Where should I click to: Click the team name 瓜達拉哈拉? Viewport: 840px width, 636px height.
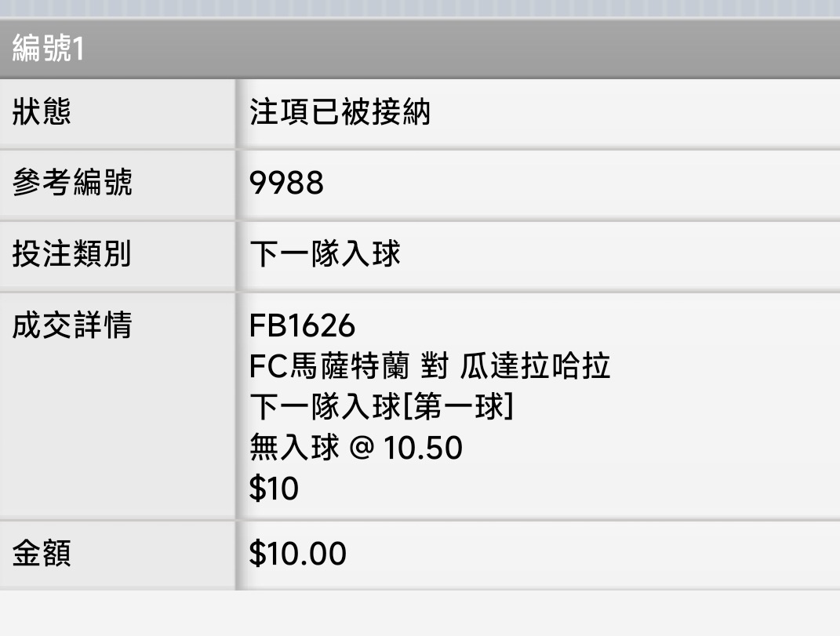coord(535,366)
